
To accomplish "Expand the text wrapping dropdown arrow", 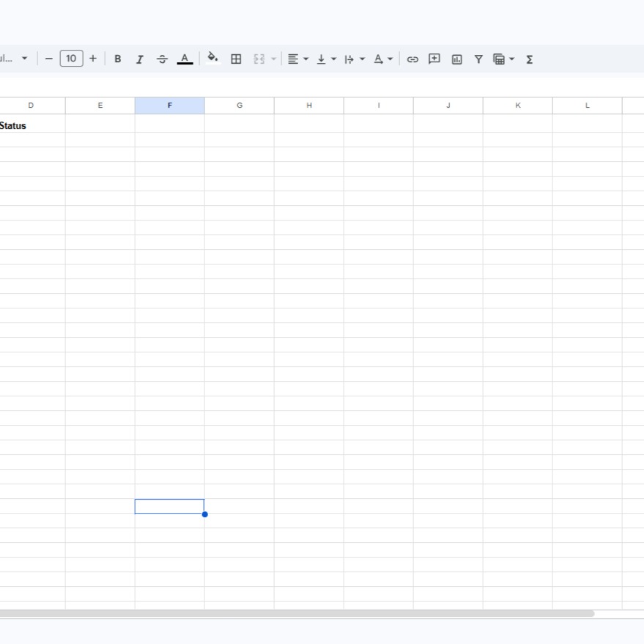I will tap(362, 59).
